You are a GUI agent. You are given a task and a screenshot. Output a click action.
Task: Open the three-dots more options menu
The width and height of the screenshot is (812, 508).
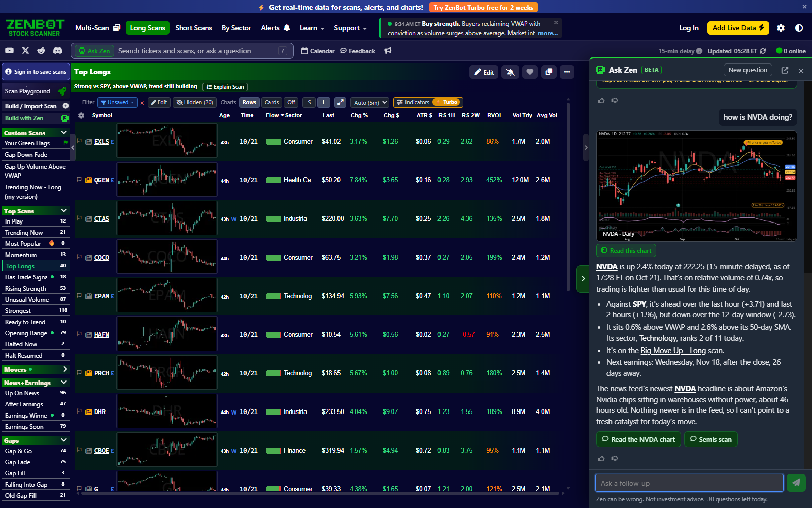[567, 72]
